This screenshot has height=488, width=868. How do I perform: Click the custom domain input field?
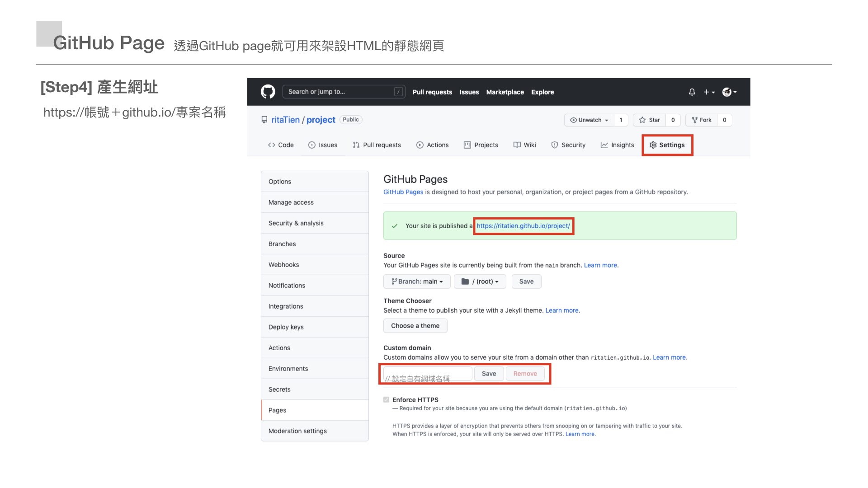point(428,373)
